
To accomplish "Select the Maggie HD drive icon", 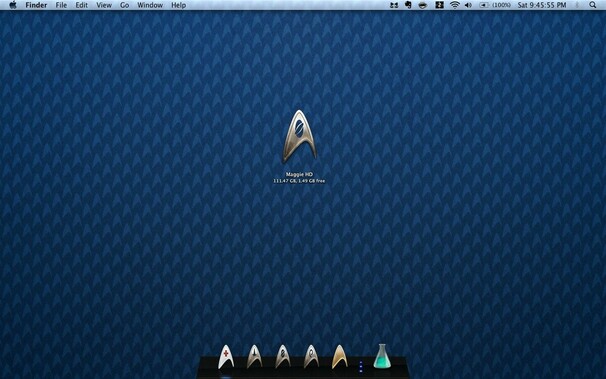I will (300, 136).
